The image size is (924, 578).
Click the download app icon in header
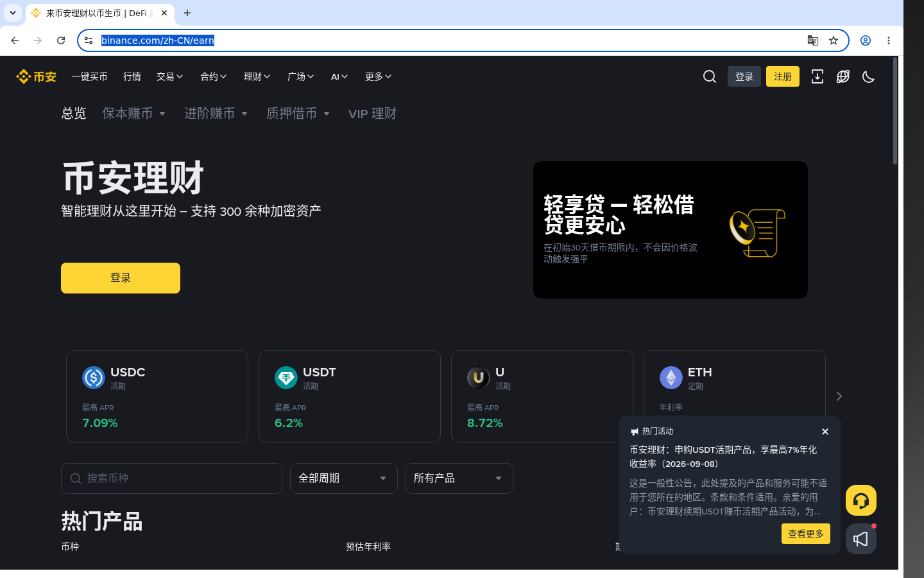point(817,76)
